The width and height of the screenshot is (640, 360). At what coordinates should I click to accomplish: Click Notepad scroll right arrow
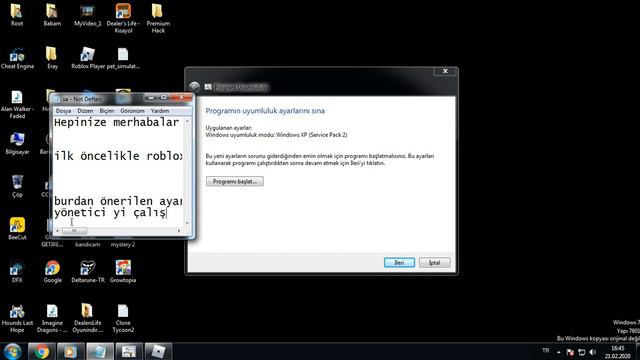179,231
